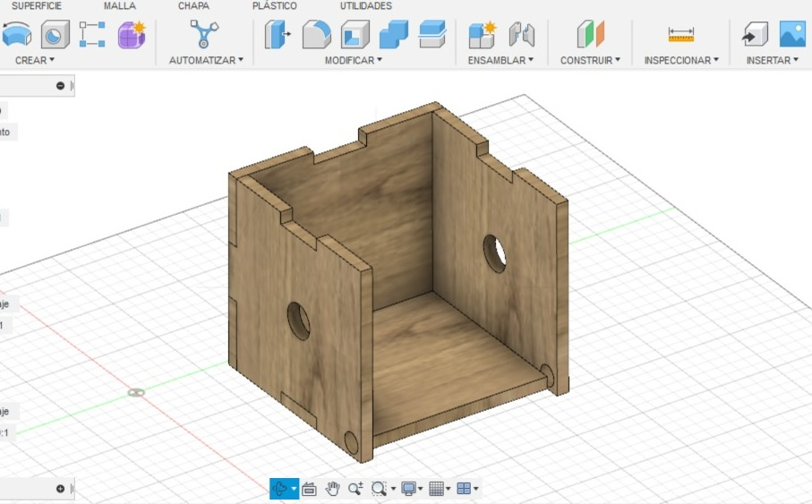The height and width of the screenshot is (504, 812).
Task: Open the Zoom Window options arrow
Action: tap(393, 489)
